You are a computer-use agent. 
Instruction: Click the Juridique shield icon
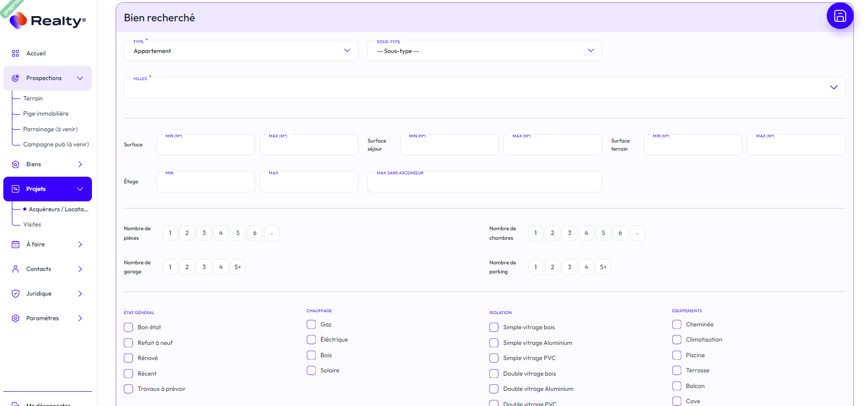16,294
